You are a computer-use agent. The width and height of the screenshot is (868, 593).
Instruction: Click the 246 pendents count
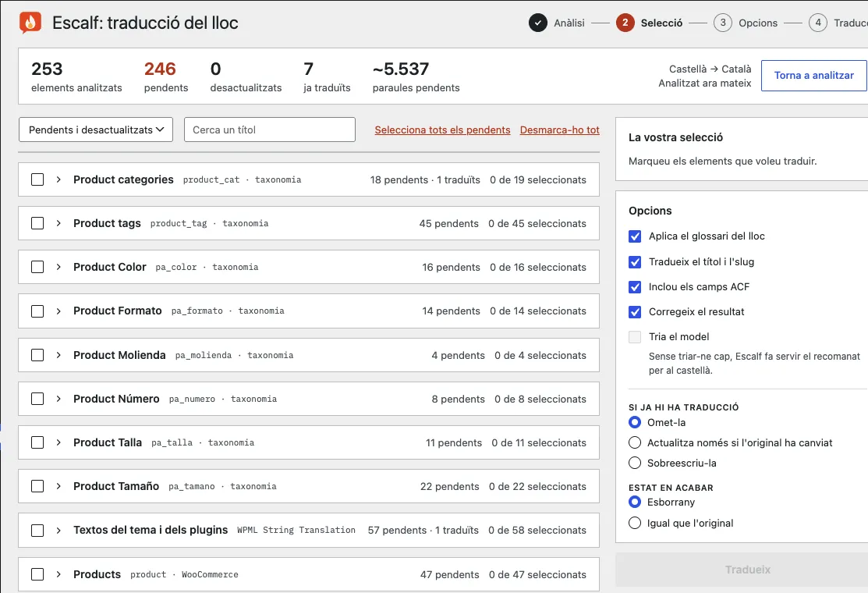click(x=165, y=76)
